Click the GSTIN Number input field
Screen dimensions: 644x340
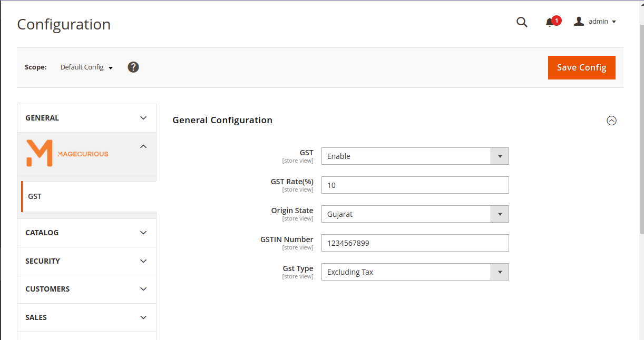tap(415, 243)
